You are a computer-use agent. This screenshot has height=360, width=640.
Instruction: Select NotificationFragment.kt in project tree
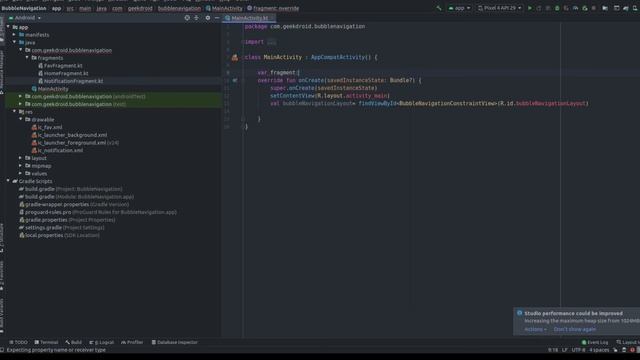(70, 81)
